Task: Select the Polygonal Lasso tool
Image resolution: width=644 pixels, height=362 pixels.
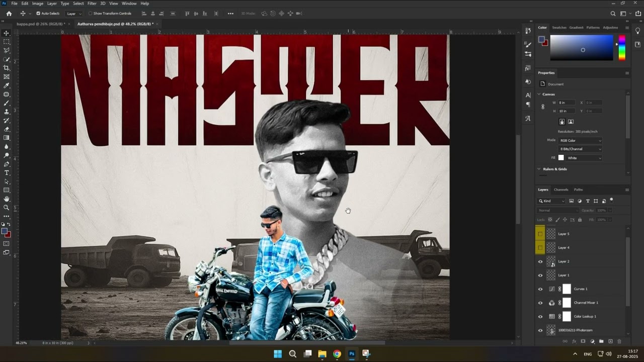Action: click(7, 50)
